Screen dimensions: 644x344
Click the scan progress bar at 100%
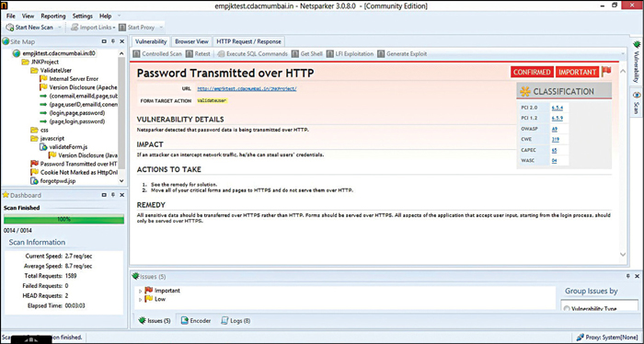click(x=63, y=219)
